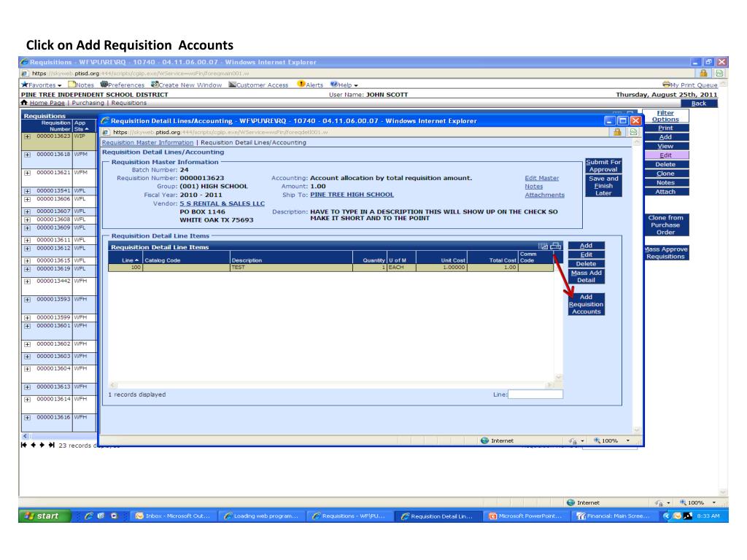The image size is (747, 560).
Task: Open the Help menu icon
Action: click(x=334, y=85)
